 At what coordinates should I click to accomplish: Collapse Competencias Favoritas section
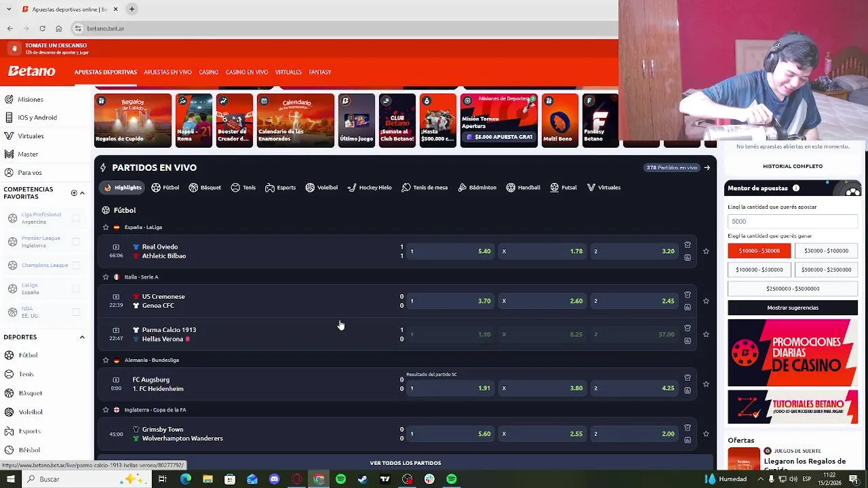pos(82,193)
